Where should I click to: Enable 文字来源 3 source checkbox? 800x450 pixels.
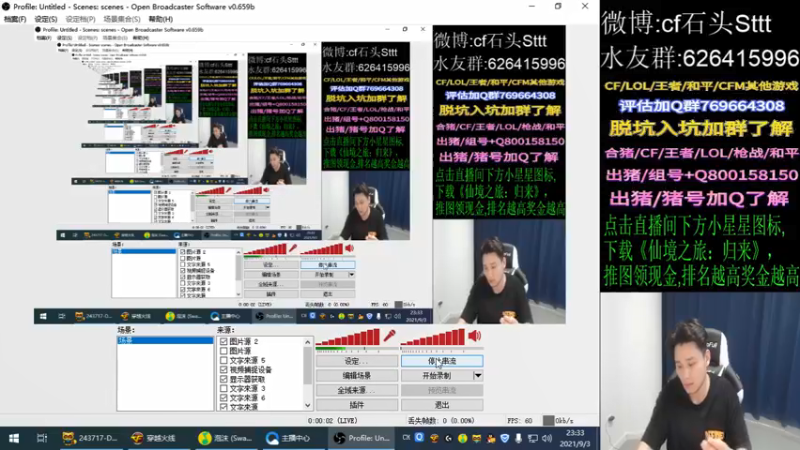pyautogui.click(x=223, y=388)
